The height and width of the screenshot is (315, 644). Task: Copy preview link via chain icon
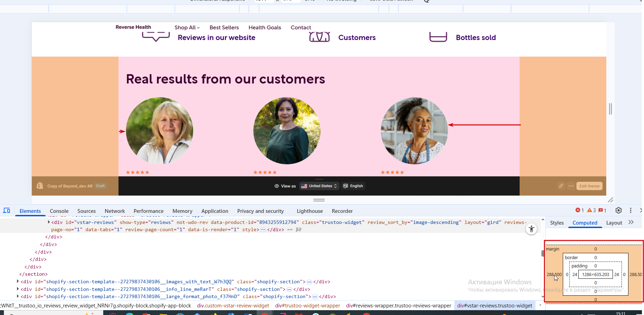(x=561, y=186)
